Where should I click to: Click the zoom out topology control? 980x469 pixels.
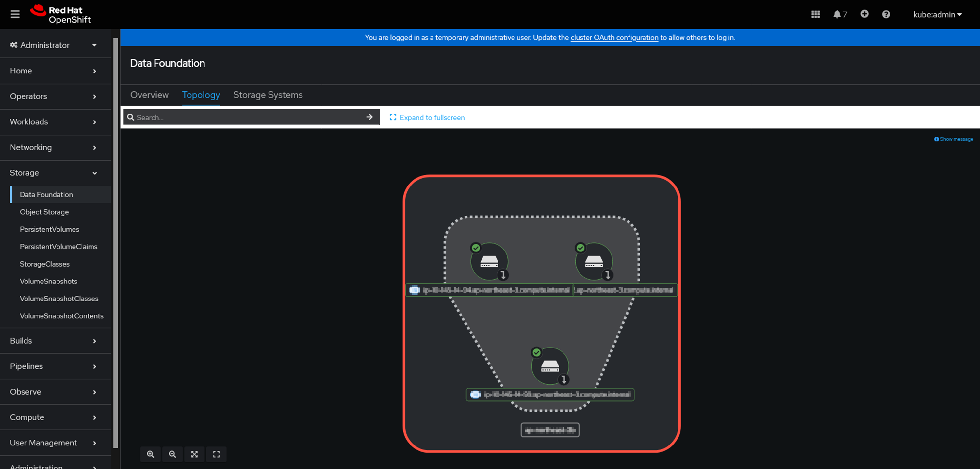[172, 454]
